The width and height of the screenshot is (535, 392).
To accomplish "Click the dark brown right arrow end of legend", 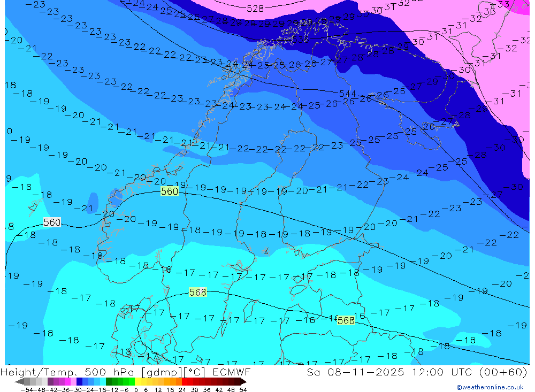I will click(x=243, y=382).
